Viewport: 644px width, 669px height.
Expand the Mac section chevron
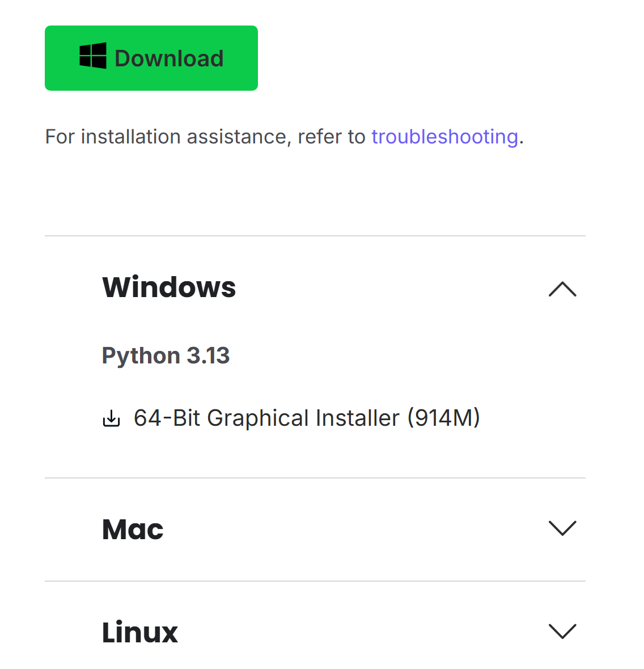click(562, 528)
